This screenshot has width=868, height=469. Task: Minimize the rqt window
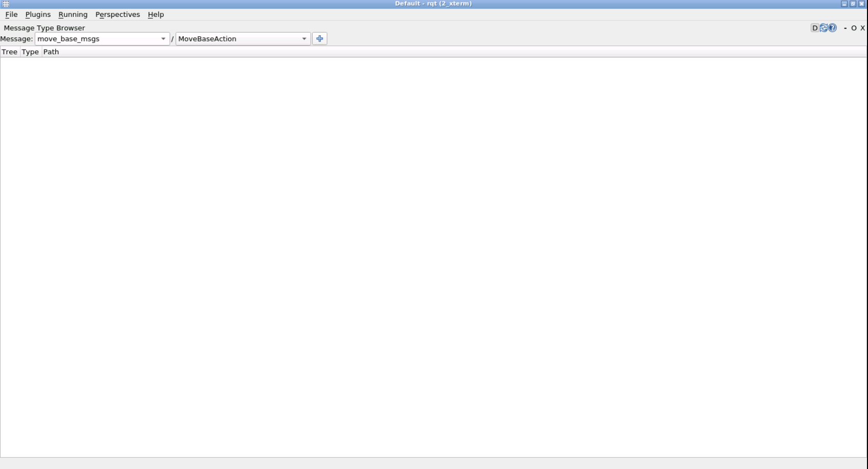tap(844, 4)
